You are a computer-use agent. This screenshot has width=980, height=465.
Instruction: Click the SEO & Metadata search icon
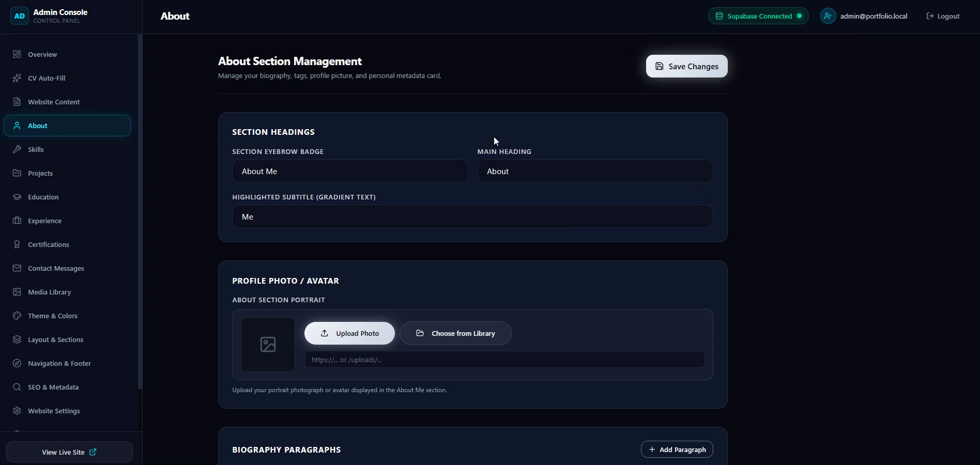point(17,387)
